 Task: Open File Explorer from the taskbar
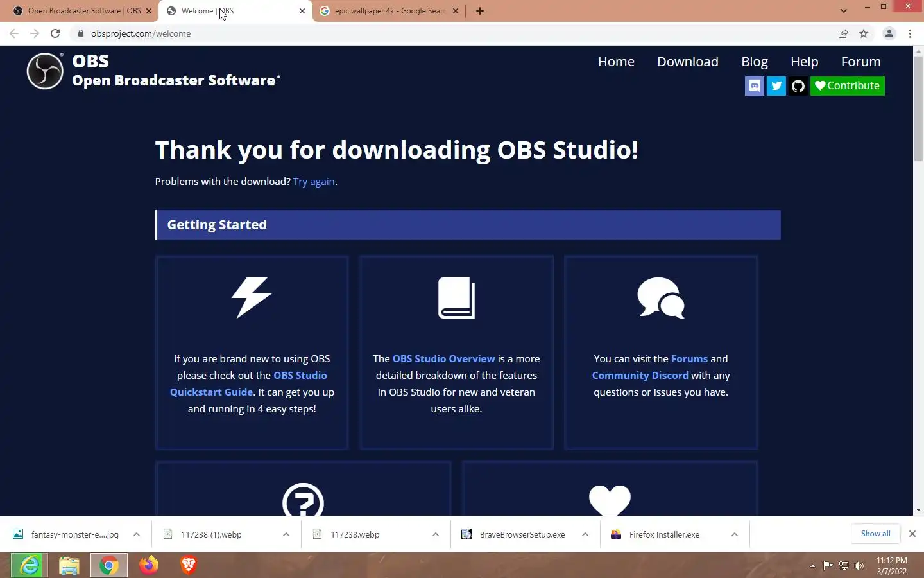coord(69,565)
